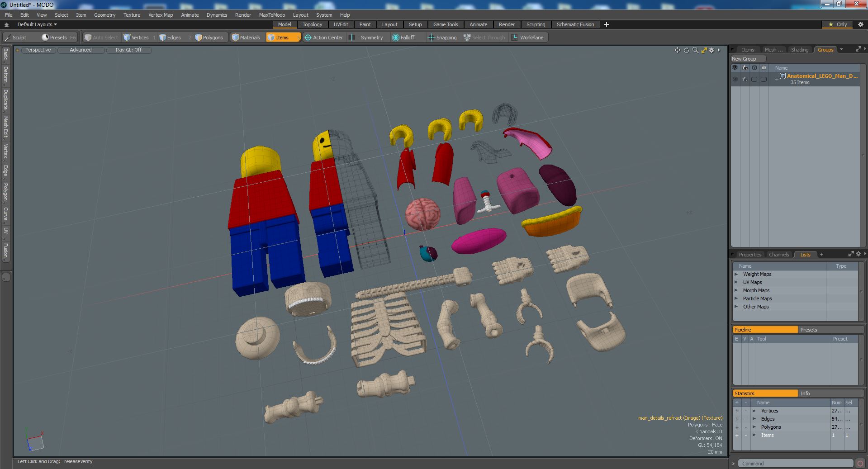Click the Anatomical_LEGO_Man group item icon
868x469 pixels.
click(x=783, y=76)
